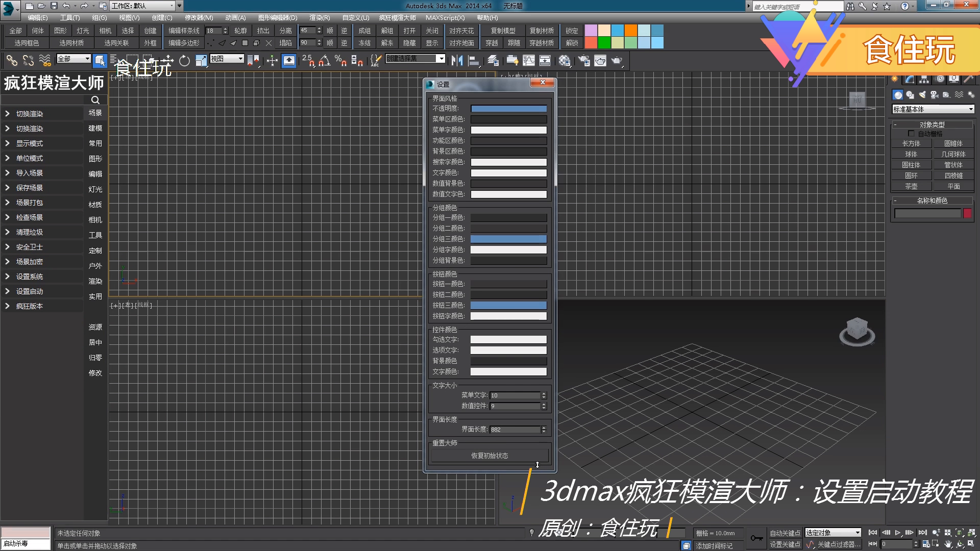The width and height of the screenshot is (980, 551).
Task: Toggle 设置关键点 set key mode
Action: pyautogui.click(x=785, y=544)
